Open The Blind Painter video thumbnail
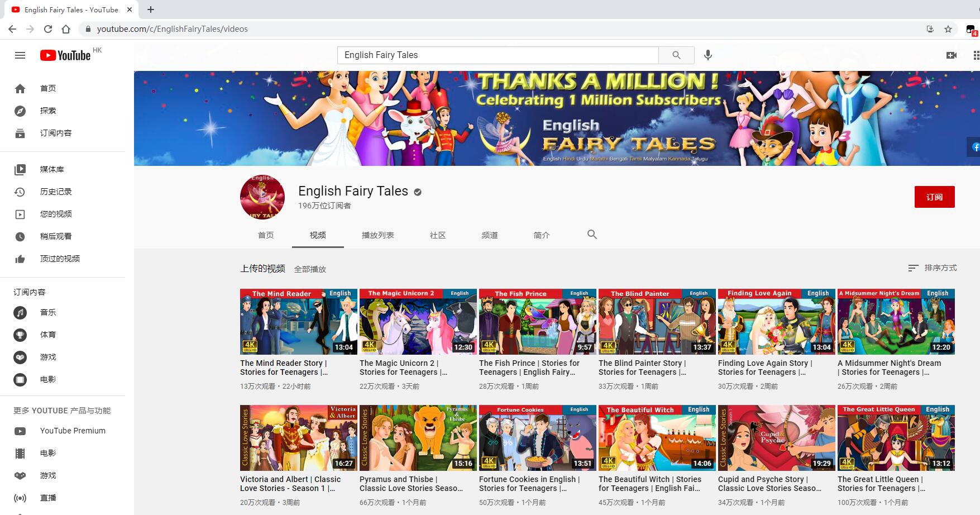The width and height of the screenshot is (980, 515). tap(657, 322)
